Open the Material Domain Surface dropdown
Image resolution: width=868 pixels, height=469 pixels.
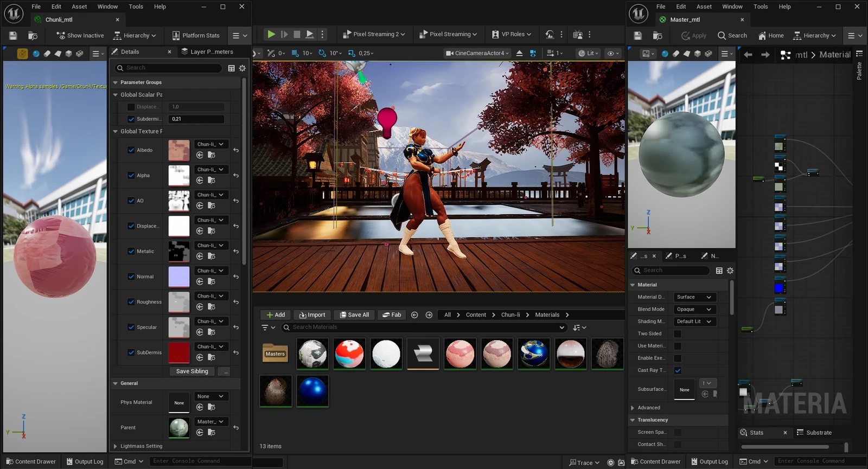pyautogui.click(x=695, y=297)
